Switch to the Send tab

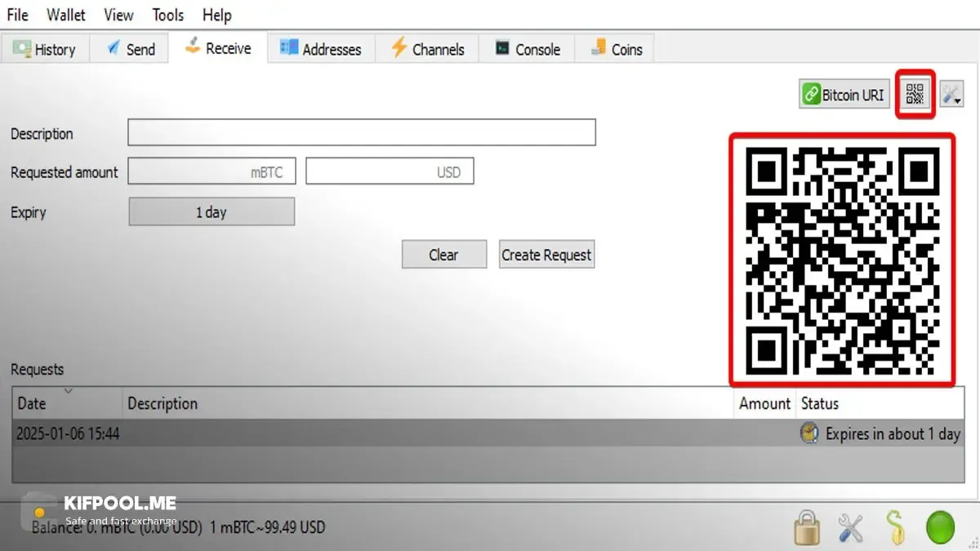pyautogui.click(x=129, y=49)
